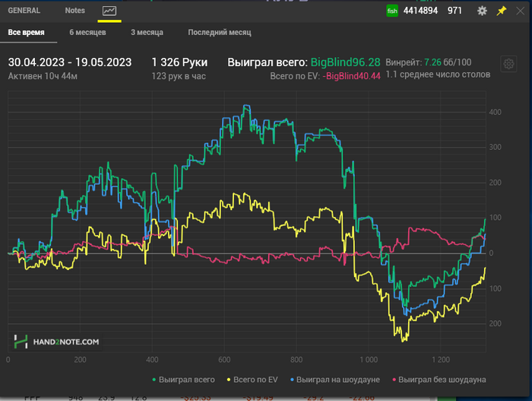Click the y-axis label 300

pos(495,147)
